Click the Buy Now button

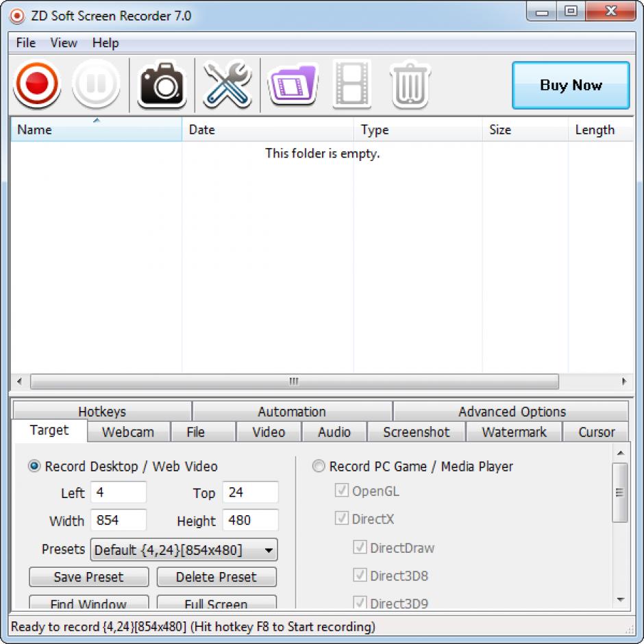point(571,85)
